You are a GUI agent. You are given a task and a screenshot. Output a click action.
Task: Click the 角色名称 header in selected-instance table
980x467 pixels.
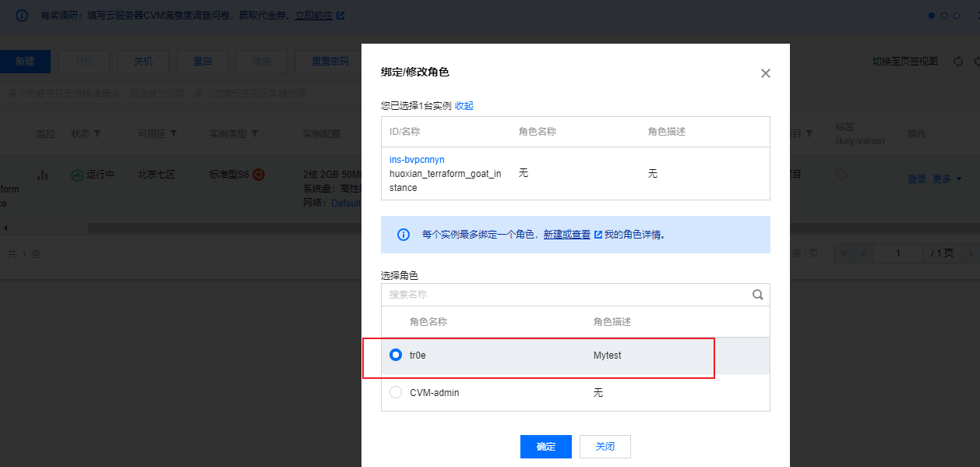pos(538,132)
